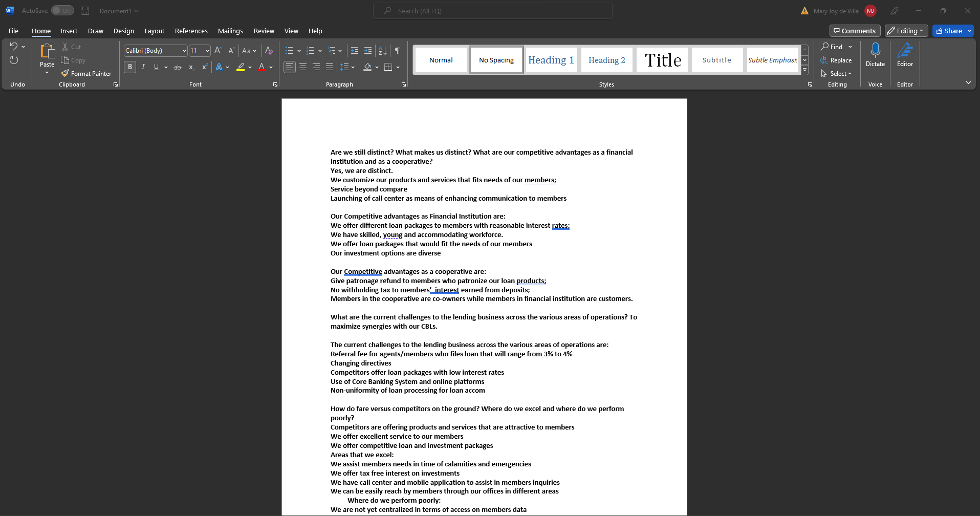Apply paragraph shading paint bucket color

[367, 67]
